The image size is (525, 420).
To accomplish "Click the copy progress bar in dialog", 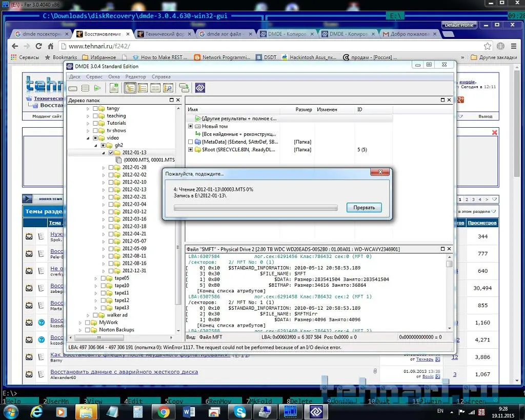I will click(x=256, y=208).
